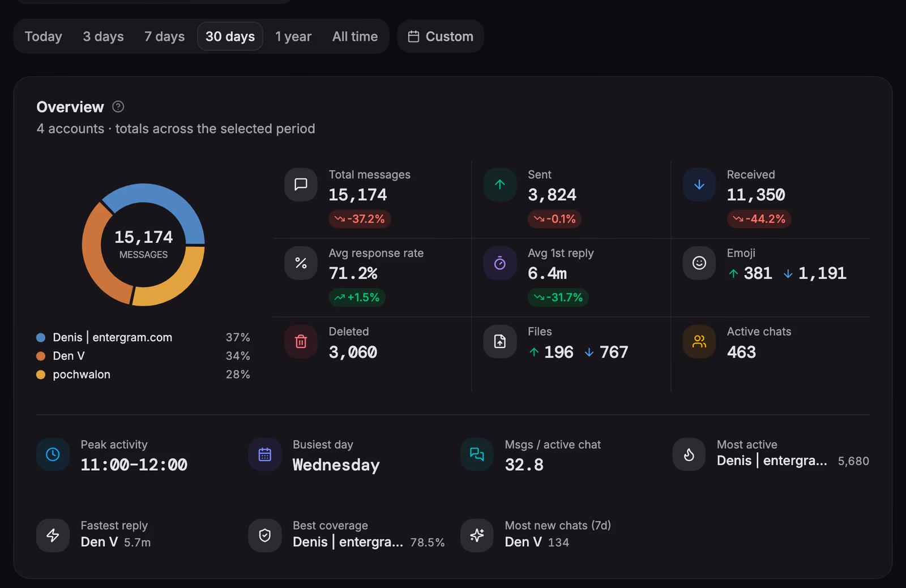Click the "Wednesday" busiest day value
Screen dimensions: 906x588
[336, 465]
